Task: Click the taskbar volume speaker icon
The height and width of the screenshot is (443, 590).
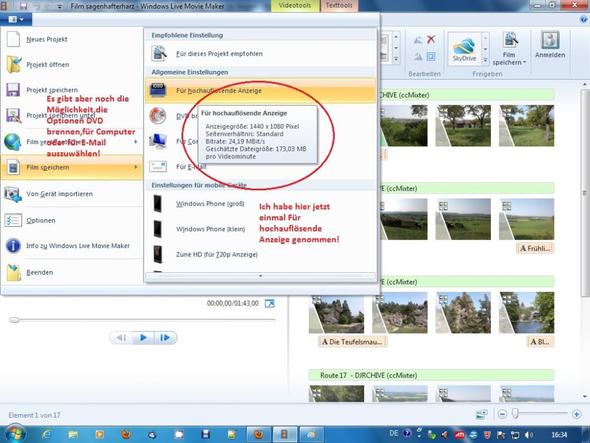Action: (x=529, y=435)
